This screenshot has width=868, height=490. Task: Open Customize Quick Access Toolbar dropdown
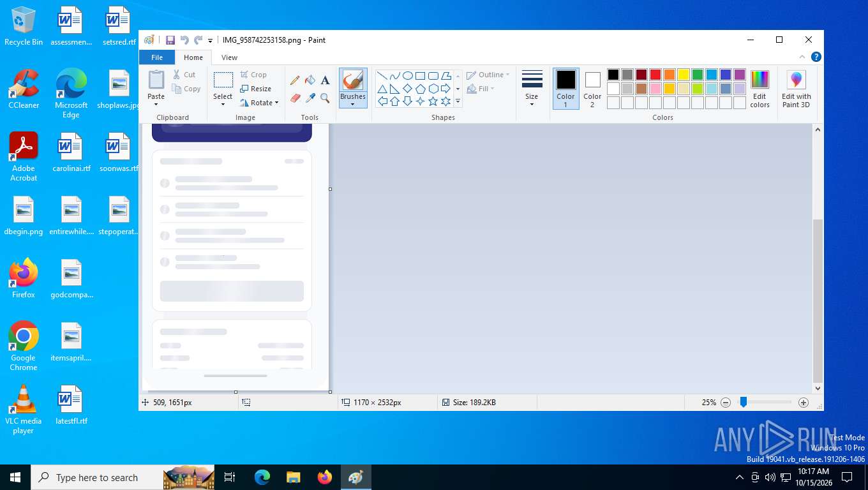pos(211,41)
